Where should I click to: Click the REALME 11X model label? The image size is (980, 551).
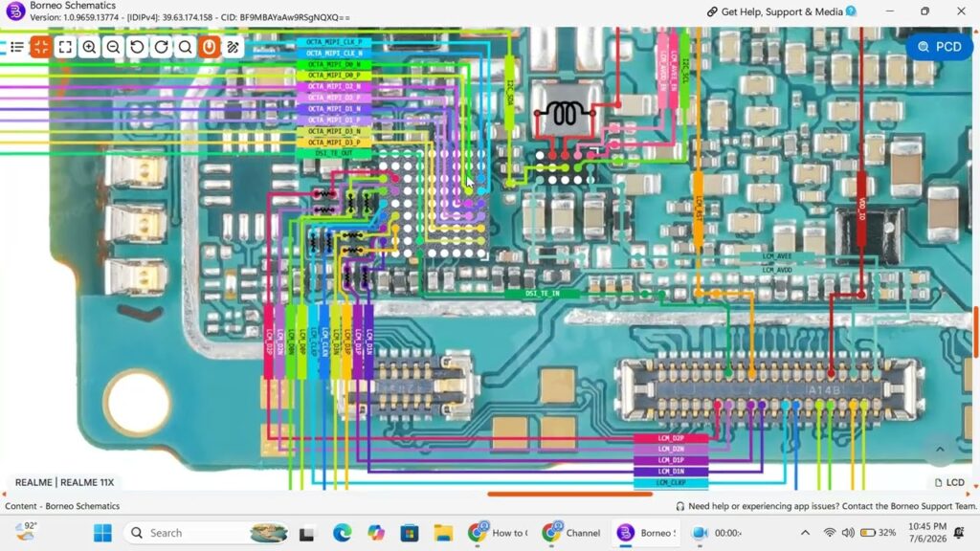pos(64,482)
